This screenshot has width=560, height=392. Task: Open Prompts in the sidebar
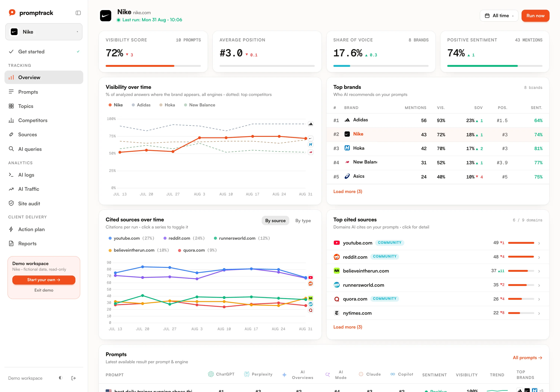coord(44,92)
